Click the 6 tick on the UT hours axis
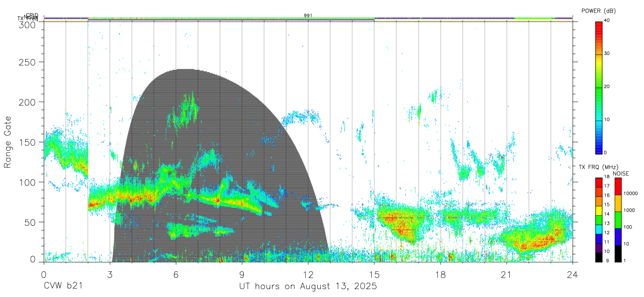 tap(176, 274)
